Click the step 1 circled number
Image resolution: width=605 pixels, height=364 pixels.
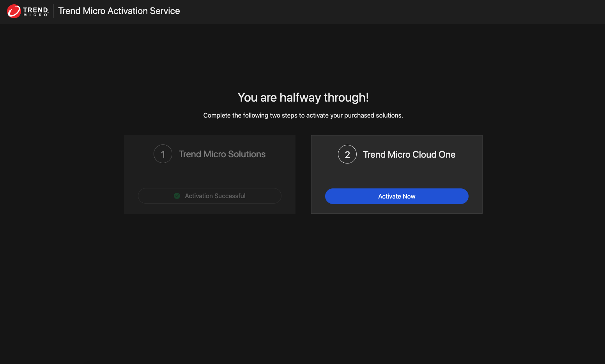pos(163,154)
